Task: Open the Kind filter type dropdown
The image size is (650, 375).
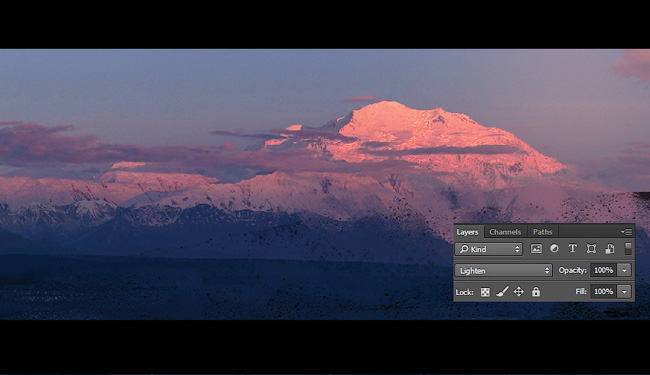Action: (x=488, y=249)
